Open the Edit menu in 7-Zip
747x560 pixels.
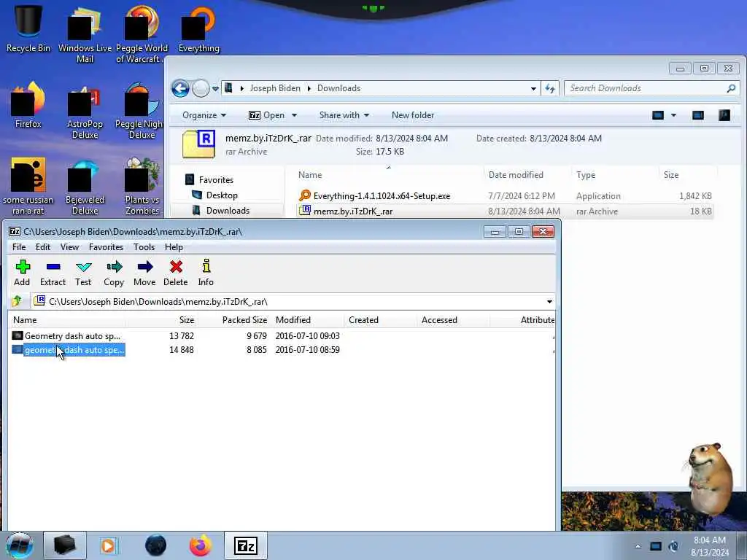(43, 247)
